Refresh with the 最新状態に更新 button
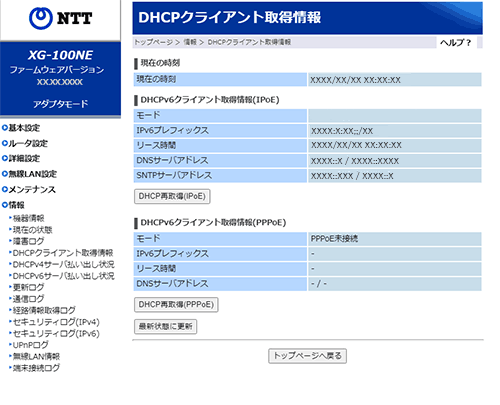 point(165,326)
